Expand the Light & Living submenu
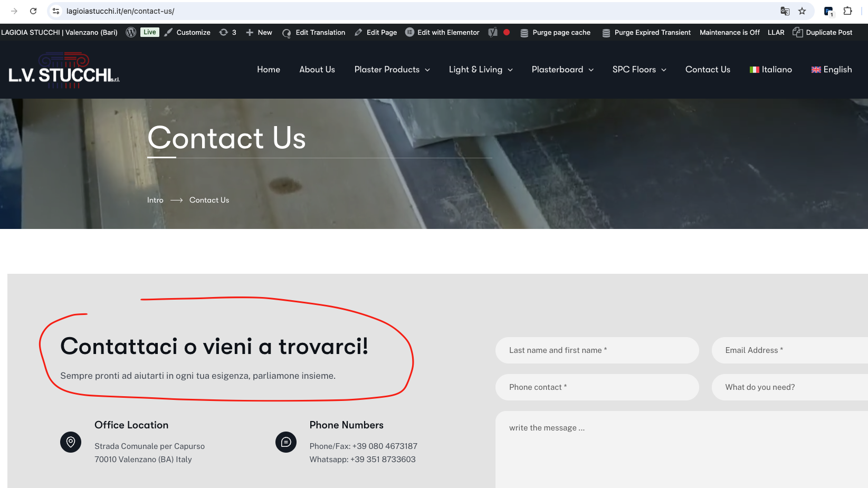 click(x=481, y=70)
